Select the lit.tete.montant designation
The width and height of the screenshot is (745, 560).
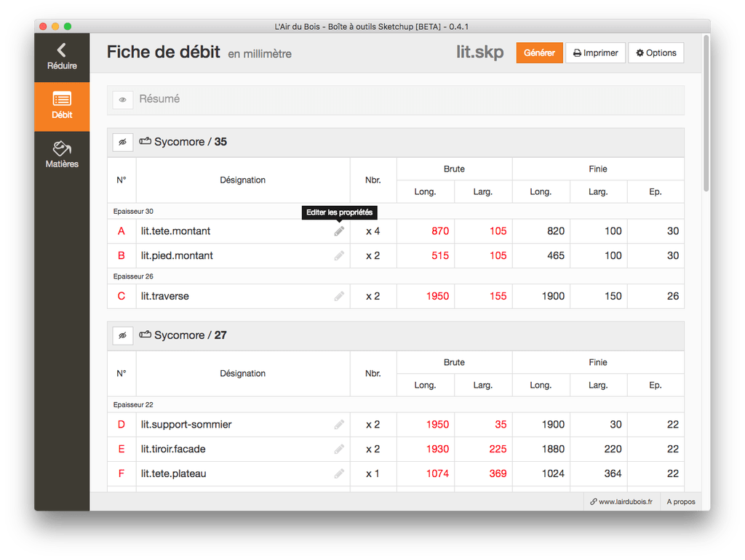(x=175, y=231)
